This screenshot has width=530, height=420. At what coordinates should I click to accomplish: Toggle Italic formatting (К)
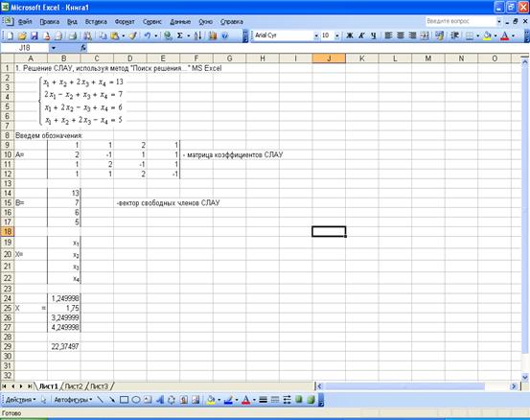(x=361, y=35)
